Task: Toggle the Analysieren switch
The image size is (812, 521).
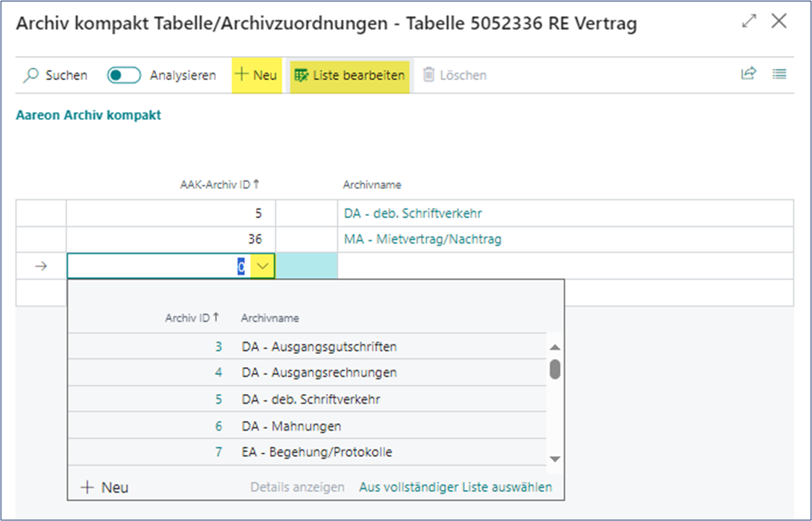Action: coord(124,74)
